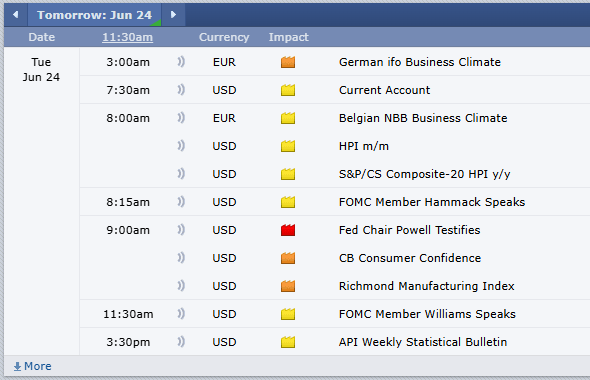Click red impact icon for Powell Testifies
This screenshot has height=380, width=590.
pos(288,230)
